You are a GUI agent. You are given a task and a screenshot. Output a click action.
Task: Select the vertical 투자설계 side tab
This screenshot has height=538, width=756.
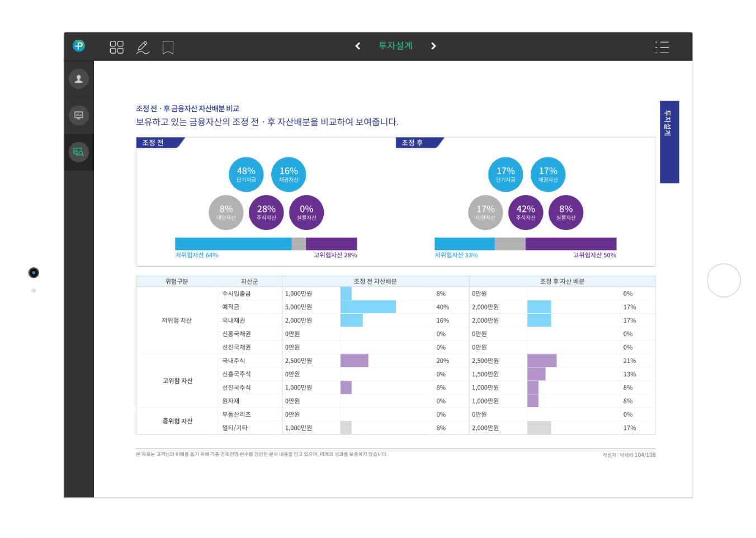(669, 142)
